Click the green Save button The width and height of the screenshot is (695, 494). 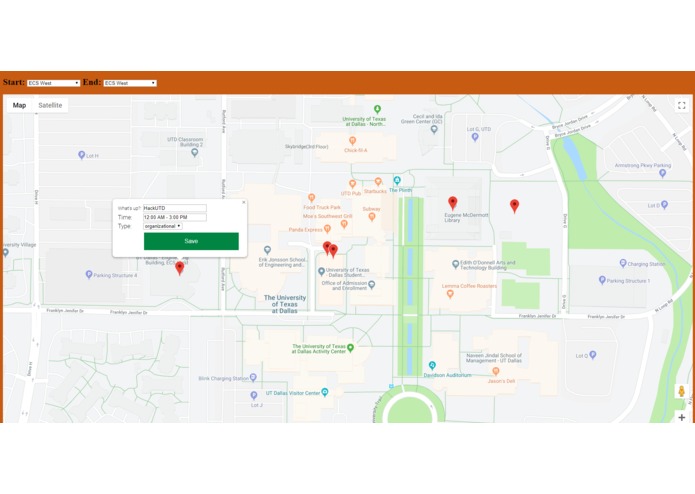click(x=191, y=241)
